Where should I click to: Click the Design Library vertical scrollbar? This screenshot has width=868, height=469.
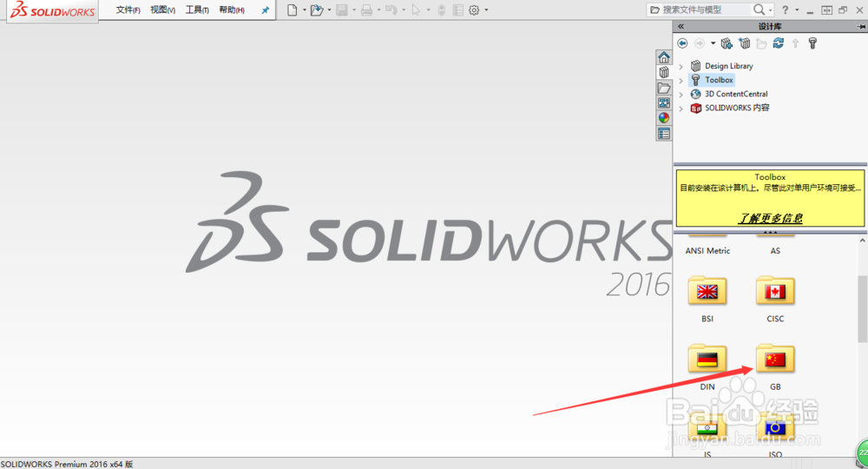[x=863, y=310]
